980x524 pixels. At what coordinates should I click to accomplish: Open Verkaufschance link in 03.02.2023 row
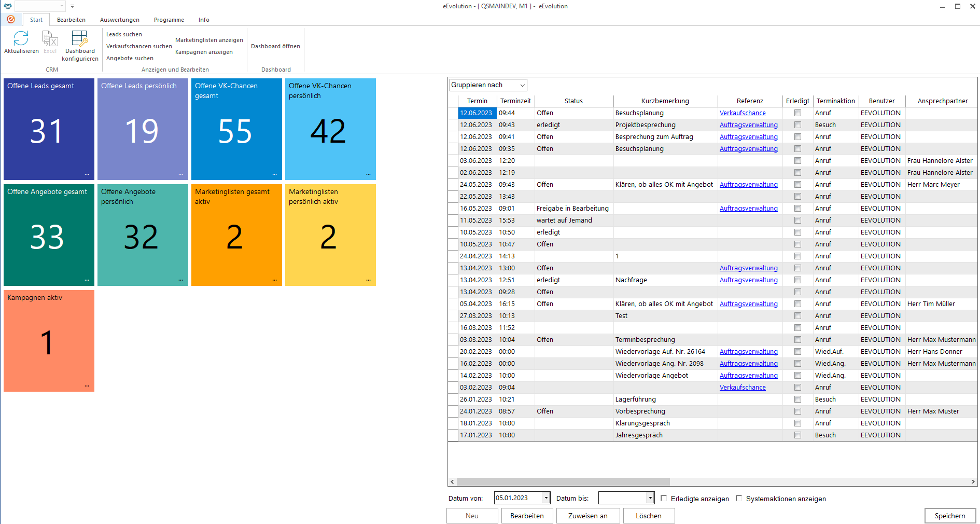click(x=743, y=388)
